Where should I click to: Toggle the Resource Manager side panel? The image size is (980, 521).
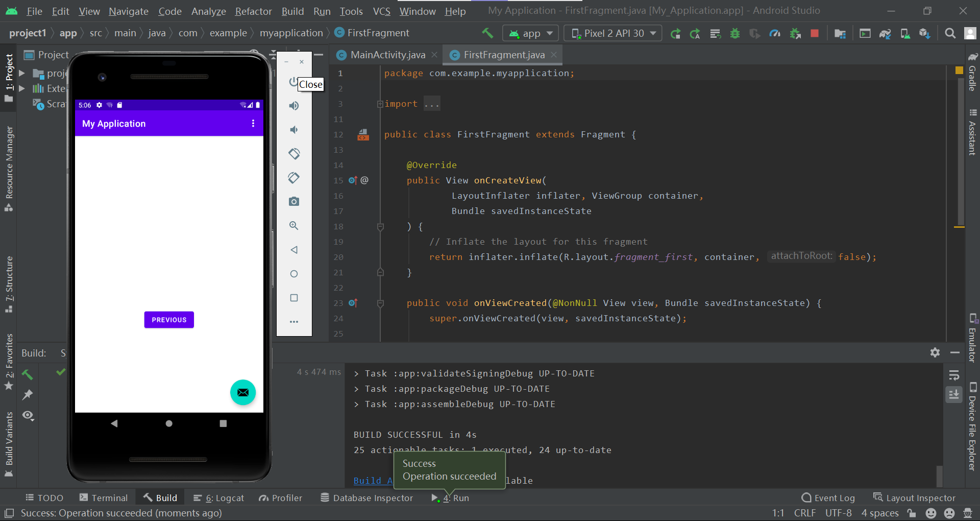[9, 169]
